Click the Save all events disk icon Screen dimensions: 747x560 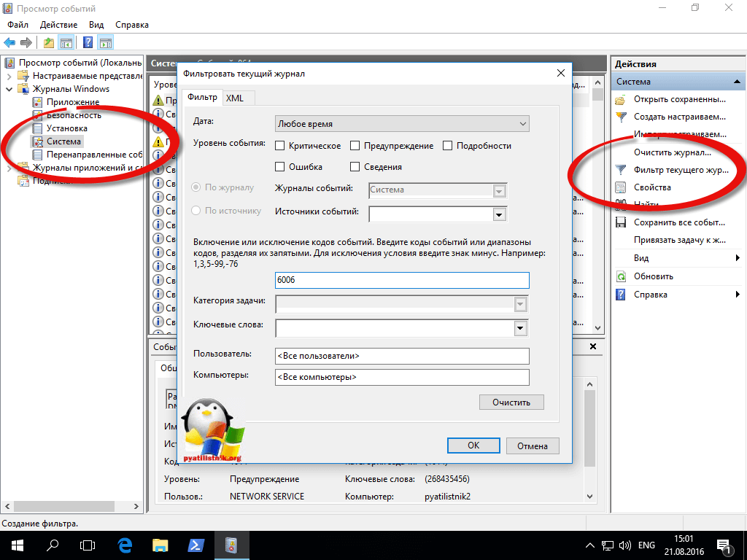click(x=621, y=222)
